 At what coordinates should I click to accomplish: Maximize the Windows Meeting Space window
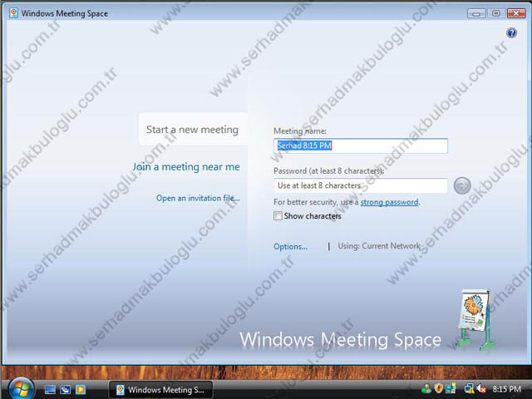point(496,13)
